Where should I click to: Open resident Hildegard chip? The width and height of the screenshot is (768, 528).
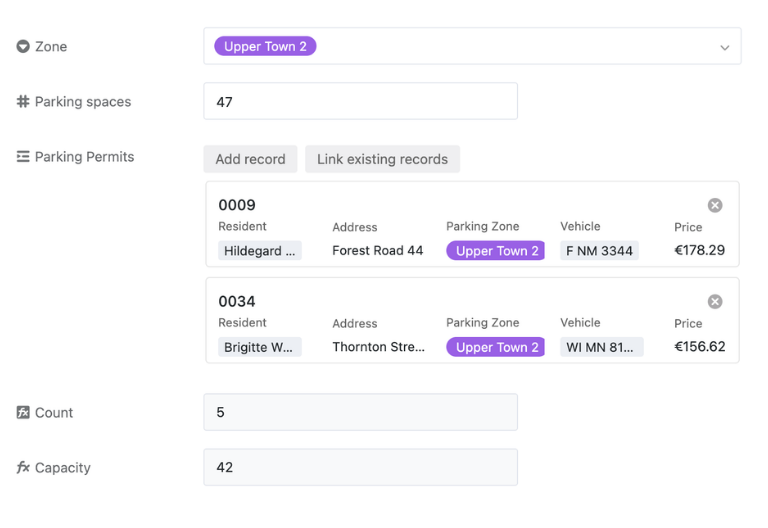[x=260, y=251]
